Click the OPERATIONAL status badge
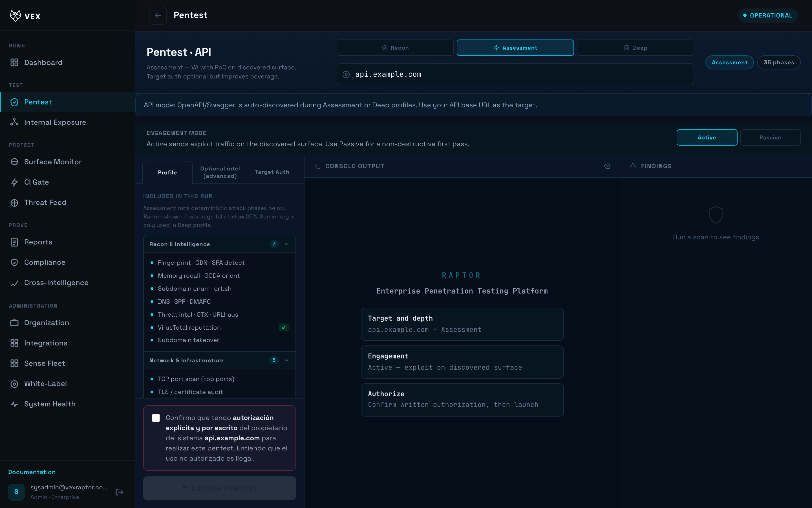The width and height of the screenshot is (812, 508). 768,16
